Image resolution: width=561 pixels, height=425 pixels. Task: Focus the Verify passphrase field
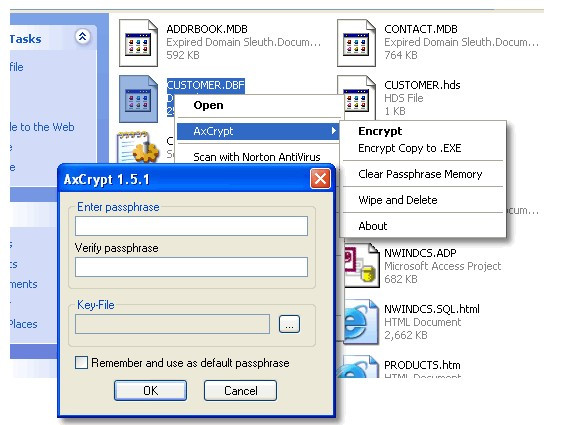(191, 267)
